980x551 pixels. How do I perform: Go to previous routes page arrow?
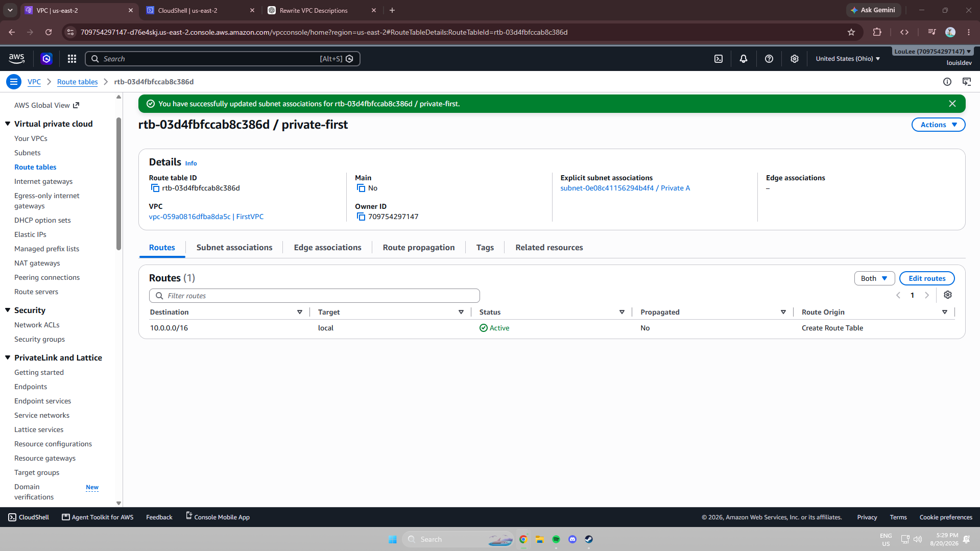[x=898, y=295]
